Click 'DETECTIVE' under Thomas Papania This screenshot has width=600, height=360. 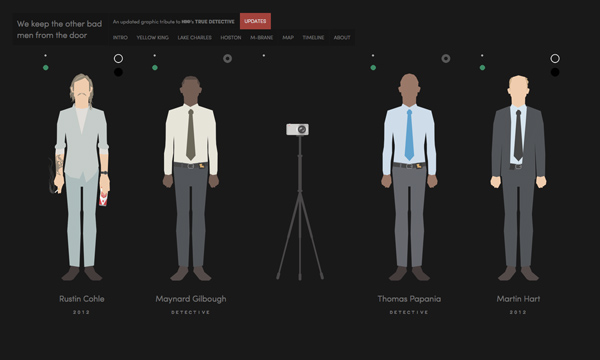pos(409,312)
